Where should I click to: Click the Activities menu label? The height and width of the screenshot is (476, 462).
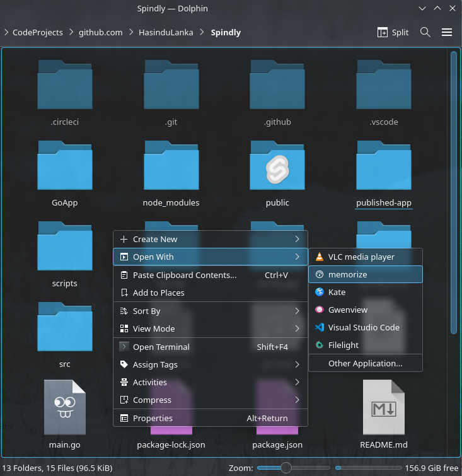tap(150, 382)
